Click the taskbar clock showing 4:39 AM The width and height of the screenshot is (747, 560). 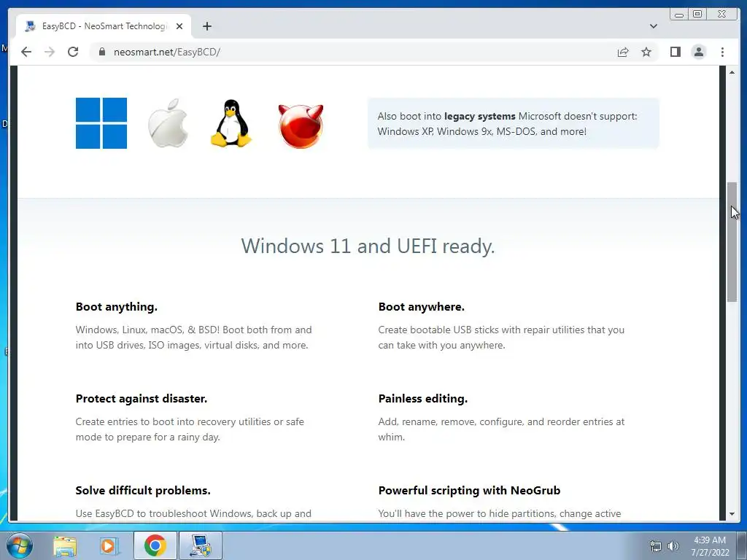[710, 546]
